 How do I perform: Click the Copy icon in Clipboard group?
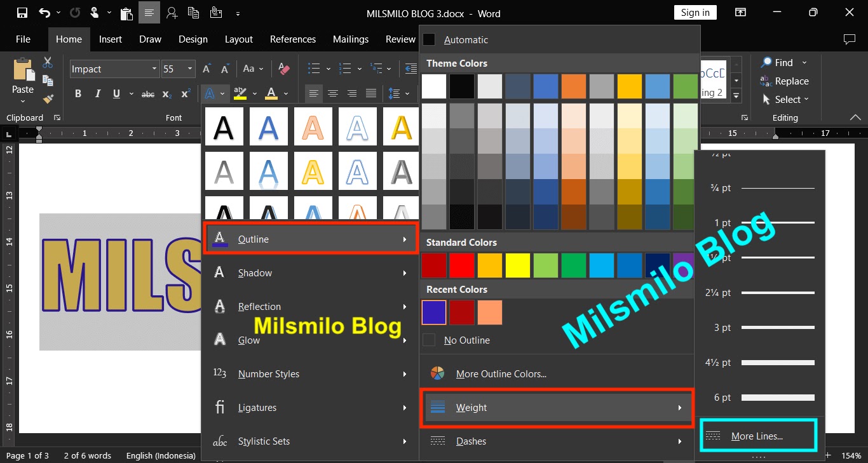point(48,80)
